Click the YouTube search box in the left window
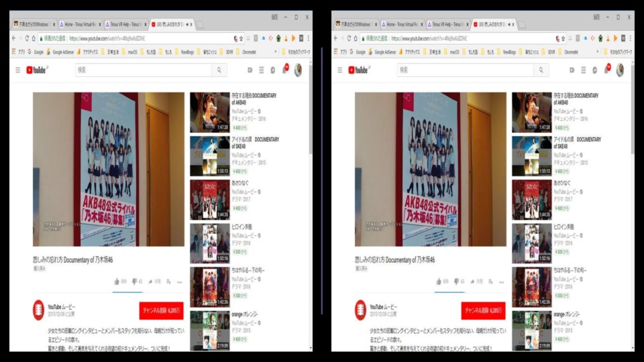This screenshot has width=644, height=362. (144, 70)
